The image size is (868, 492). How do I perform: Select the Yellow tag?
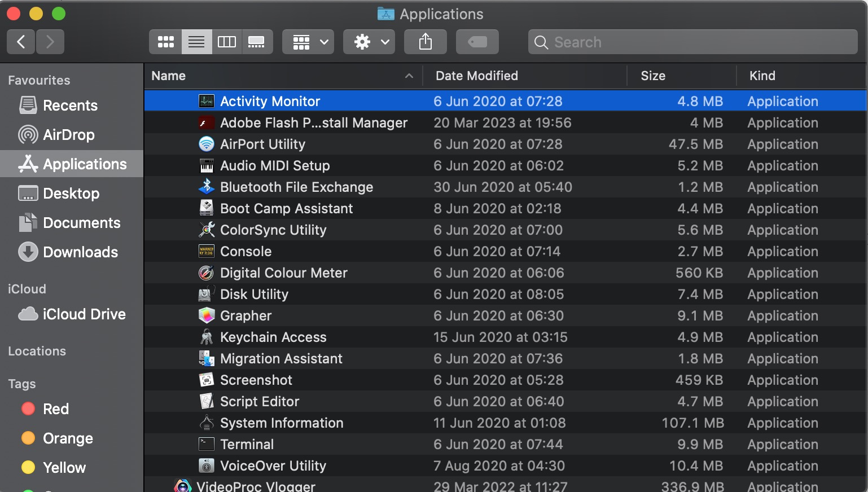coord(72,468)
